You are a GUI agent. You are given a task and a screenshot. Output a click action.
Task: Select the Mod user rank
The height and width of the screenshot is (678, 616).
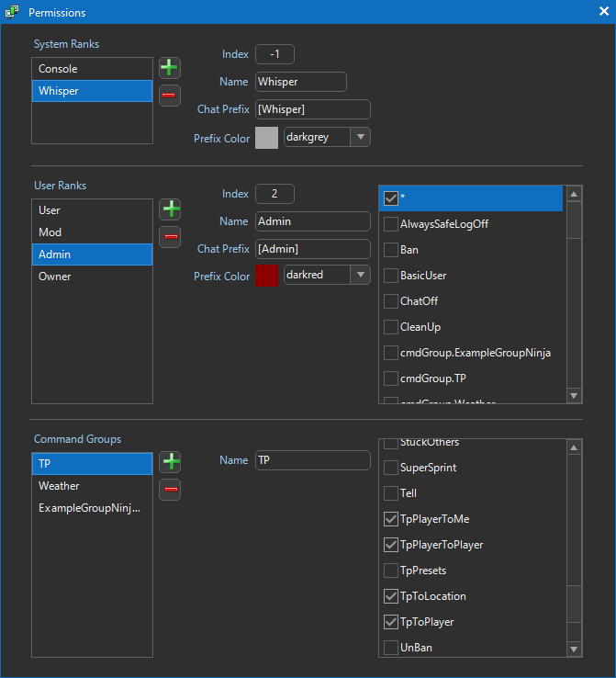(x=92, y=232)
